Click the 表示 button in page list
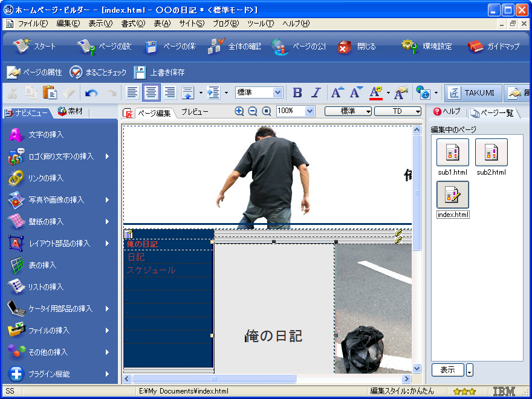The height and width of the screenshot is (399, 532). coord(448,370)
